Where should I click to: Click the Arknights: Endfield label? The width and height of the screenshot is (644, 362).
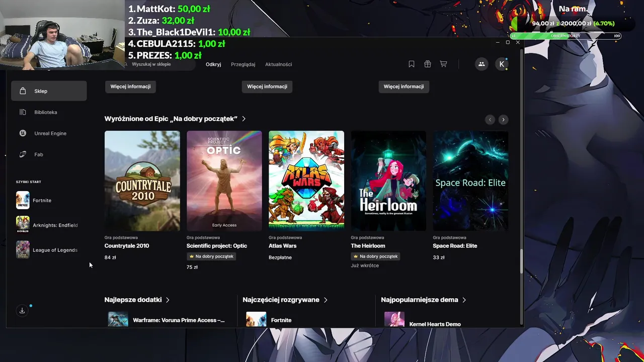[x=55, y=225]
